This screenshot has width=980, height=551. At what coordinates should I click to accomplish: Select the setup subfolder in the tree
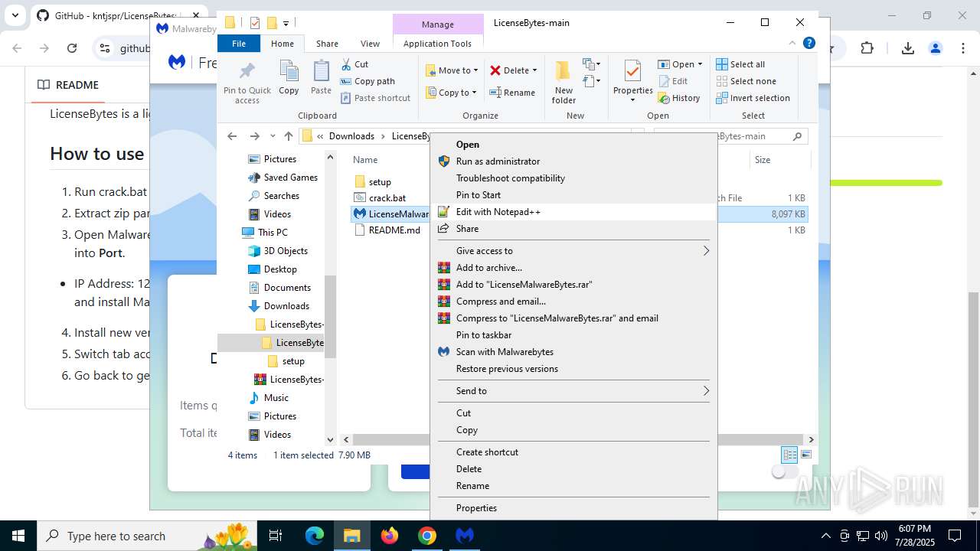[293, 360]
